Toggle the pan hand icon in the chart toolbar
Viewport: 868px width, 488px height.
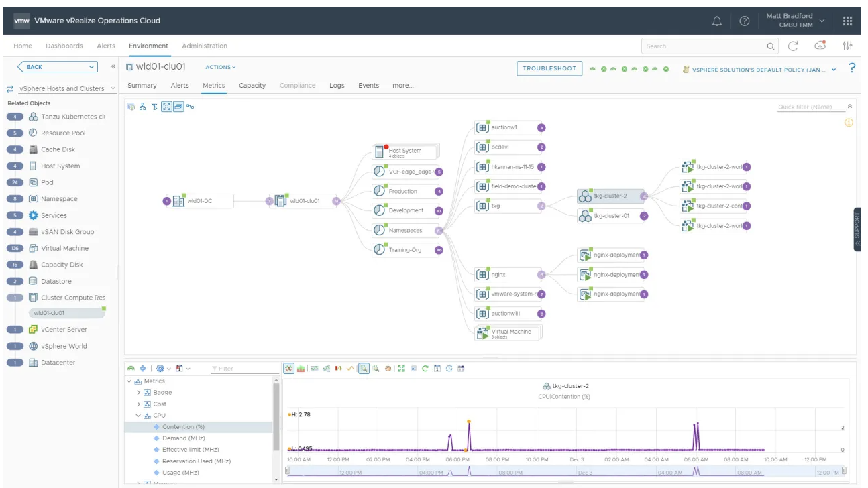click(x=388, y=369)
